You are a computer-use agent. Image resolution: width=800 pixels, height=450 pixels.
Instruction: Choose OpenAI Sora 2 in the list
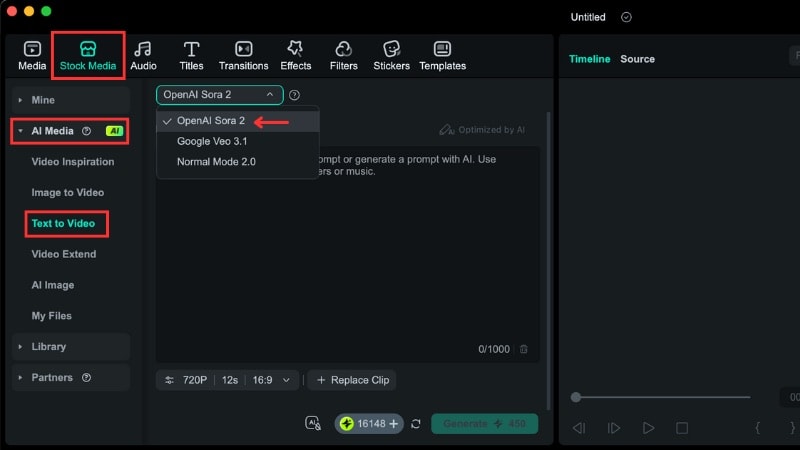point(238,121)
